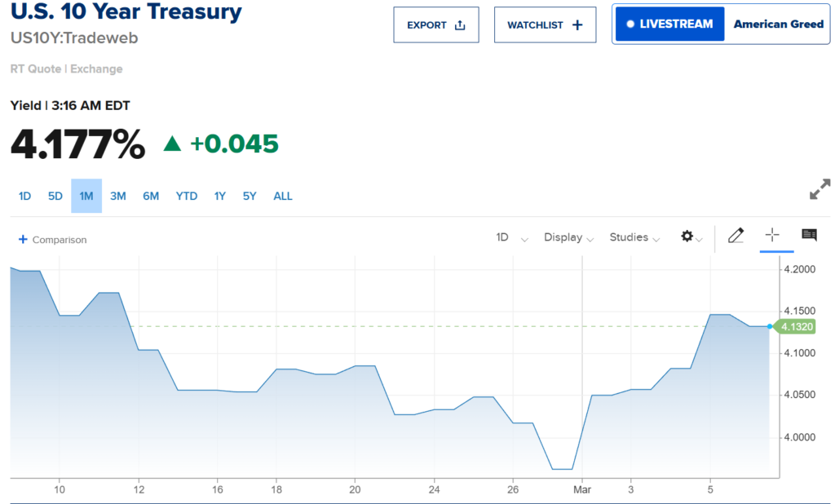Viewport: 835px width, 504px height.
Task: Select the 1M range toggle
Action: 86,196
